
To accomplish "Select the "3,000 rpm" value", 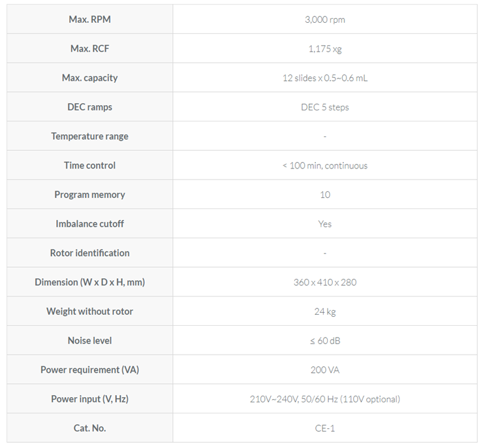I will tap(324, 20).
